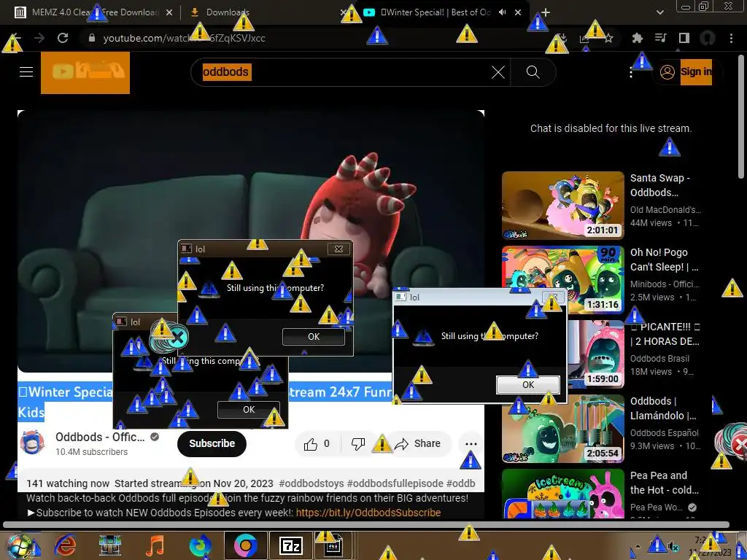Click the browser back arrow

point(15,38)
